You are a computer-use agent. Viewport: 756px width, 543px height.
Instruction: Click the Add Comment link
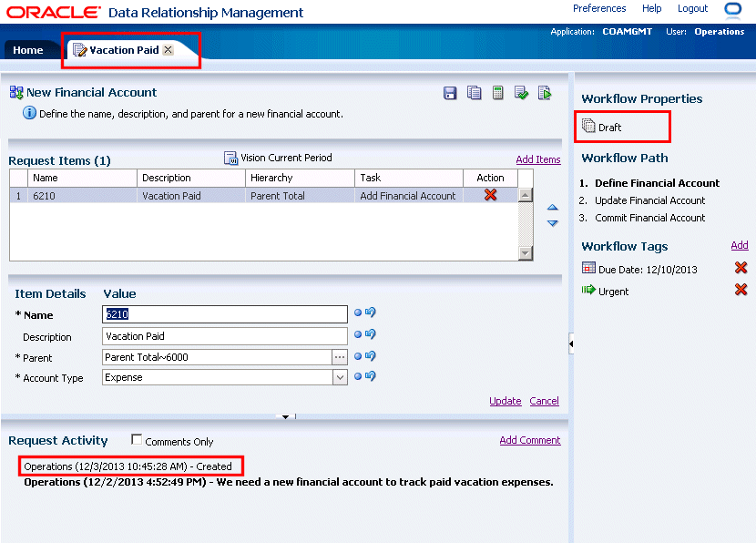pos(530,440)
